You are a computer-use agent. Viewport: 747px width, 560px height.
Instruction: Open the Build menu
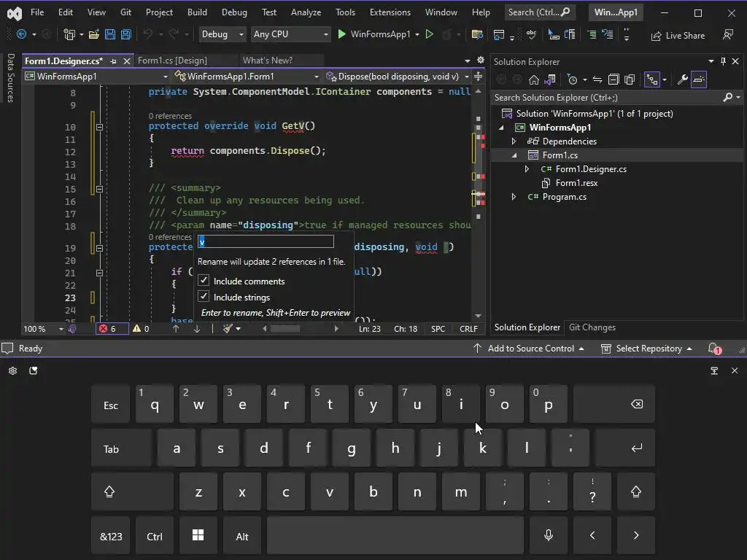click(197, 12)
